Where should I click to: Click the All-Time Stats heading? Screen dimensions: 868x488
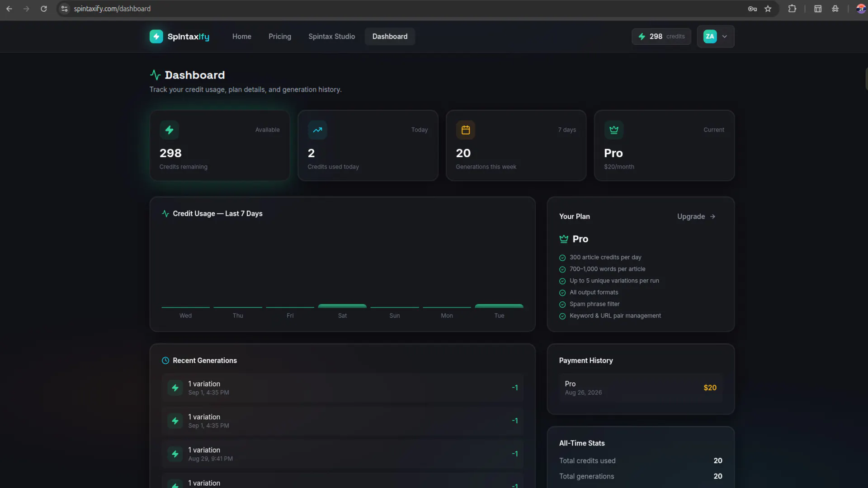point(582,443)
